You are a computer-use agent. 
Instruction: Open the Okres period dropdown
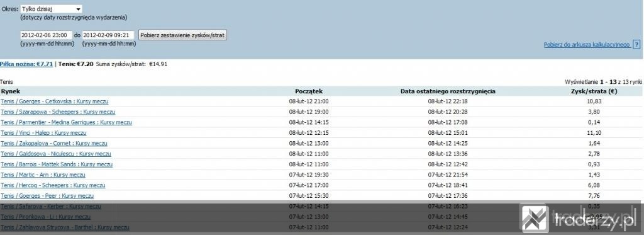(x=52, y=9)
